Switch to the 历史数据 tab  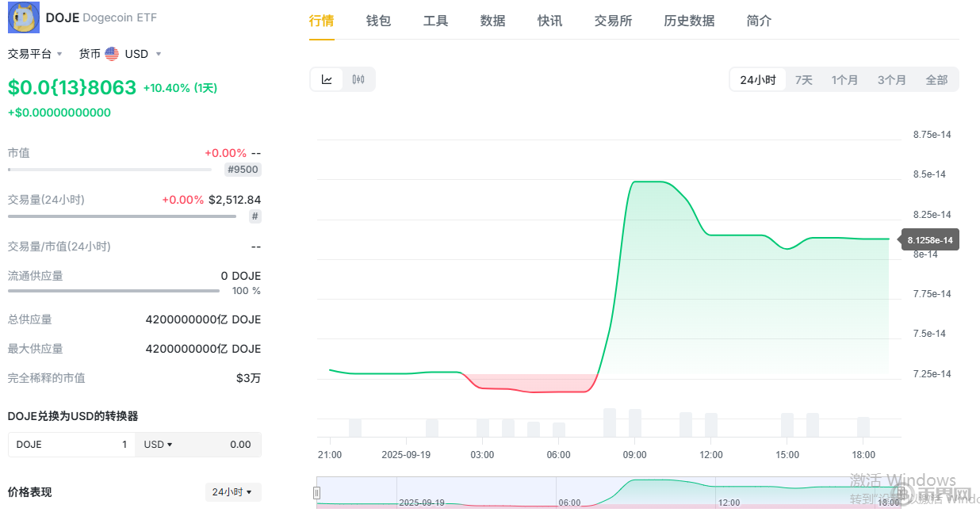(x=689, y=21)
